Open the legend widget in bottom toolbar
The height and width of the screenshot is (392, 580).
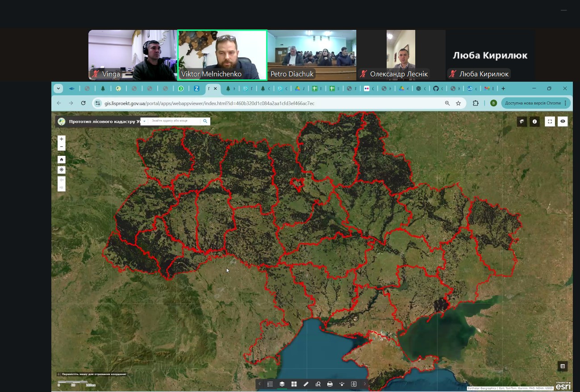(x=270, y=384)
